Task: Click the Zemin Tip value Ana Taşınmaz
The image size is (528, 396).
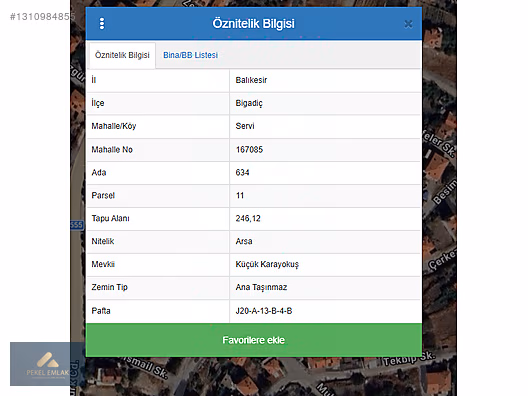Action: pyautogui.click(x=261, y=287)
